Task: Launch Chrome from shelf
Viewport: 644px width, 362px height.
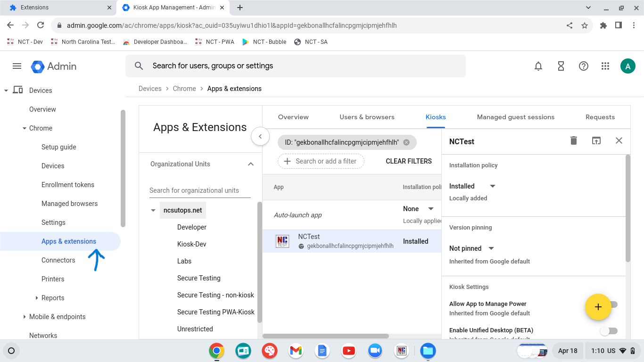Action: coord(217,351)
